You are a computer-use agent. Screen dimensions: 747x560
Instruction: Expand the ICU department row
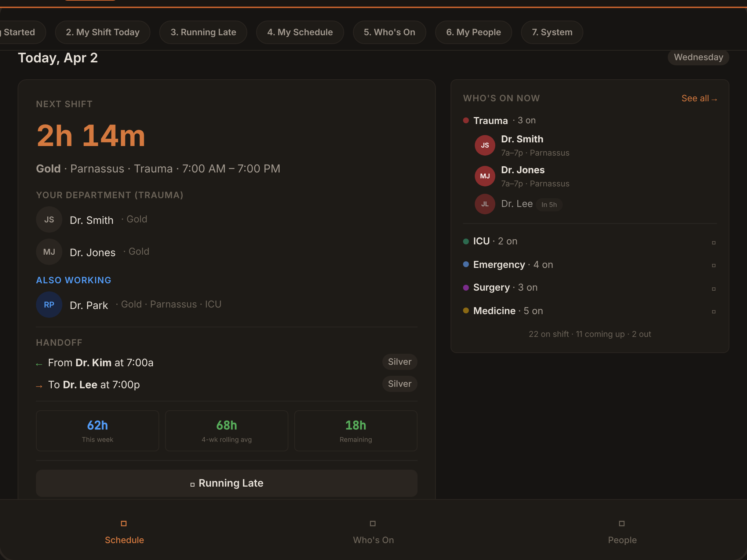[714, 242]
